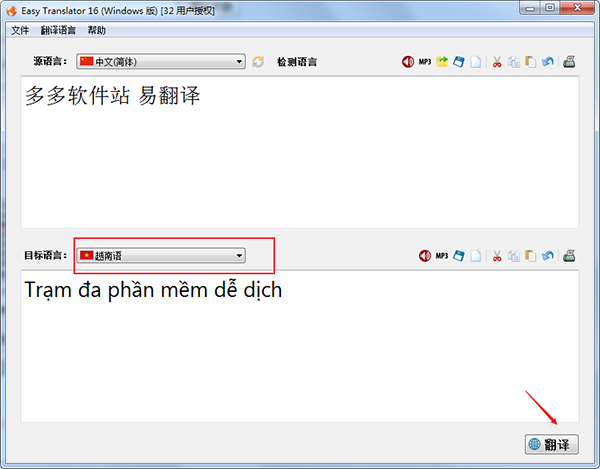The width and height of the screenshot is (600, 469).
Task: Cut translated text with scissors icon
Action: click(497, 256)
